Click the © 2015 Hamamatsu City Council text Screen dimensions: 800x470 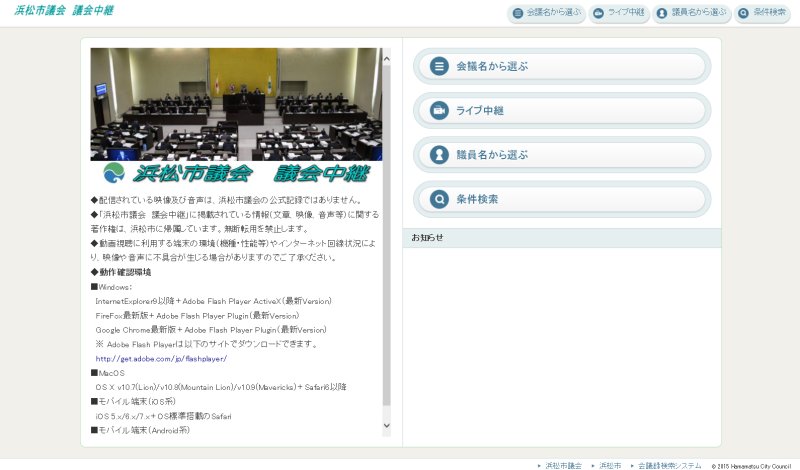tap(751, 466)
